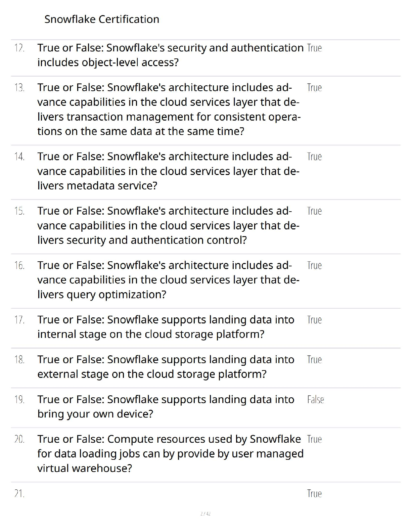Select question 14 about metadata service
This screenshot has width=411, height=532.
click(168, 171)
